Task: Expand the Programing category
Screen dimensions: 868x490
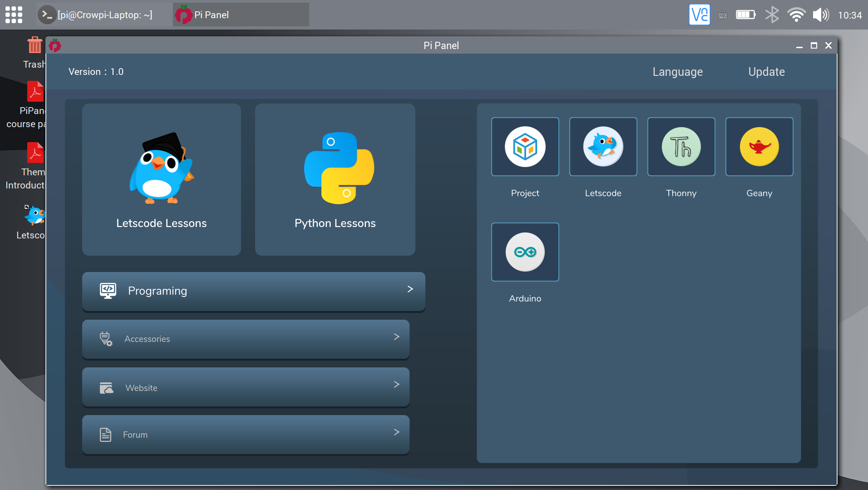Action: point(253,291)
